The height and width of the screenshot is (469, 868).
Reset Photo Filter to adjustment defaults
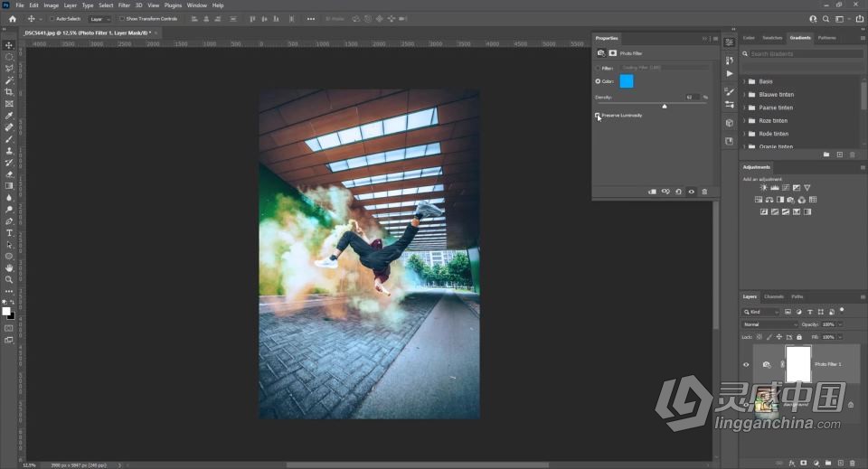click(x=678, y=192)
